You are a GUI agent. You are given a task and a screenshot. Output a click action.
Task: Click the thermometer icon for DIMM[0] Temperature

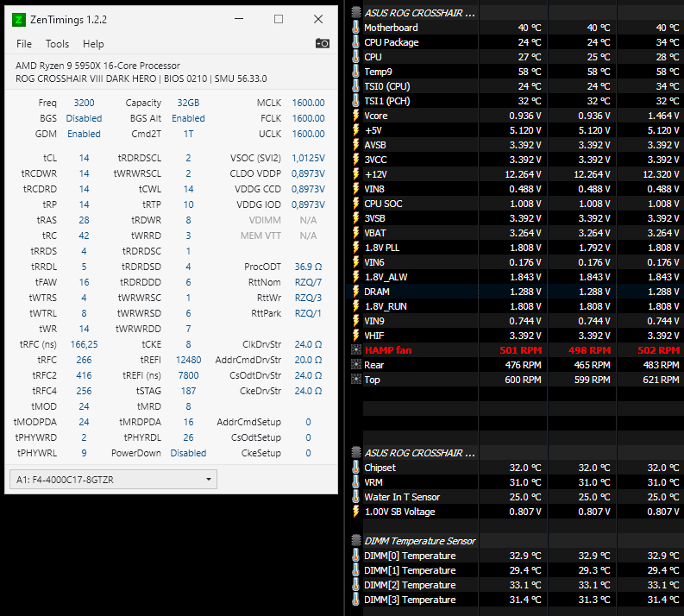[x=356, y=556]
